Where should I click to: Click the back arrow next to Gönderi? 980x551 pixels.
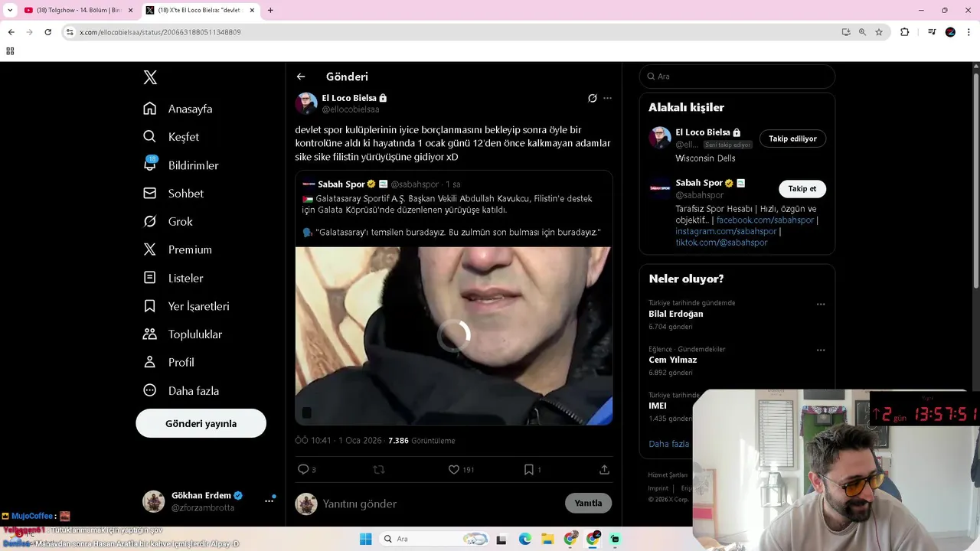tap(301, 77)
